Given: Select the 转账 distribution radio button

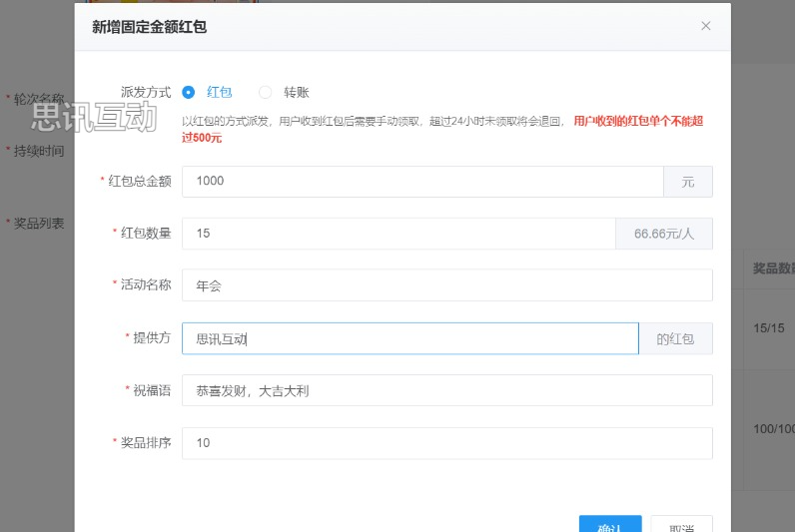Looking at the screenshot, I should point(266,92).
